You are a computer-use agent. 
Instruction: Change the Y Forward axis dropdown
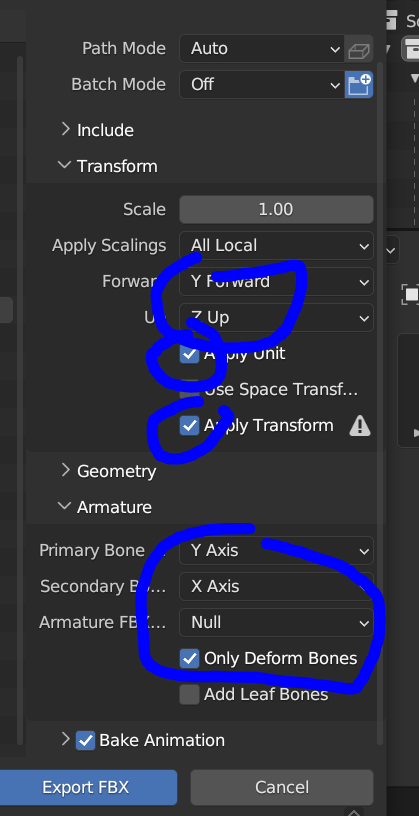[276, 282]
